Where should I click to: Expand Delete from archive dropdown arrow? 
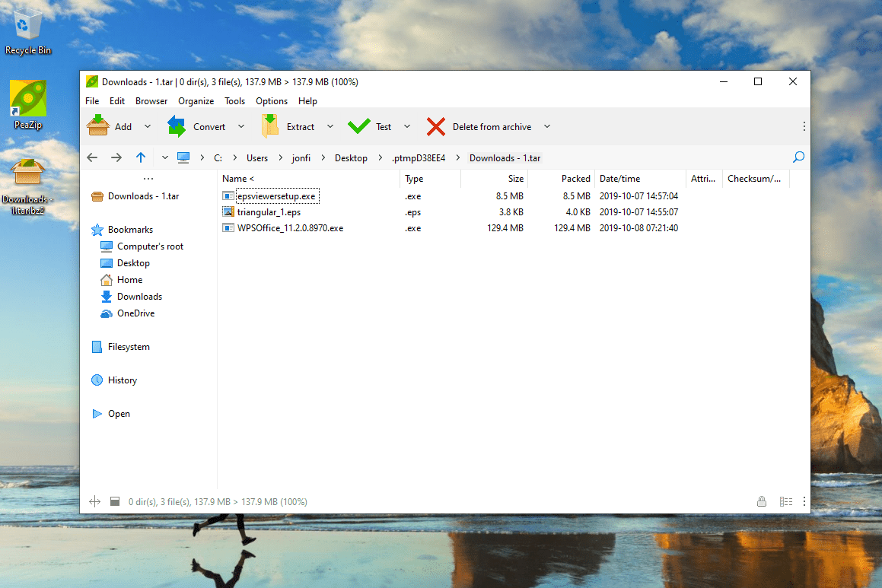[x=547, y=126]
